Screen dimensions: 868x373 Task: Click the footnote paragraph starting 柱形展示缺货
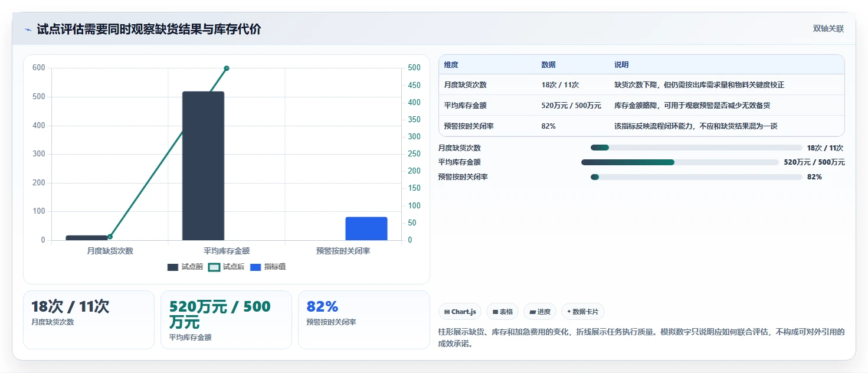(x=641, y=338)
